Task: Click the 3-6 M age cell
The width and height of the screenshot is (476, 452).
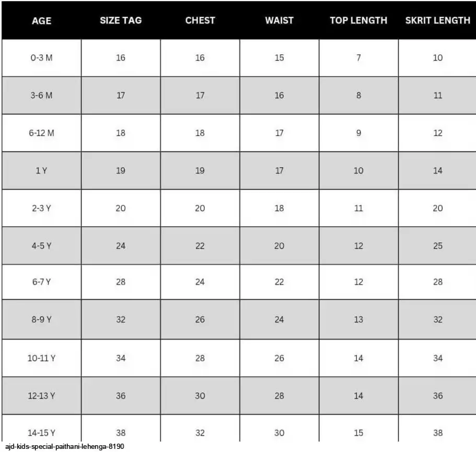Action: [42, 95]
